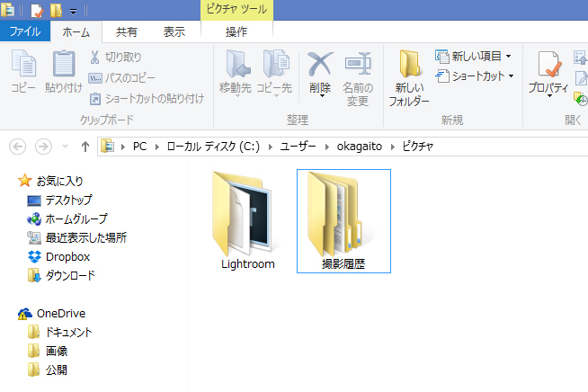Click the 貼り付け (Paste) clipboard icon
Viewport: 588px width, 392px height.
click(x=63, y=71)
